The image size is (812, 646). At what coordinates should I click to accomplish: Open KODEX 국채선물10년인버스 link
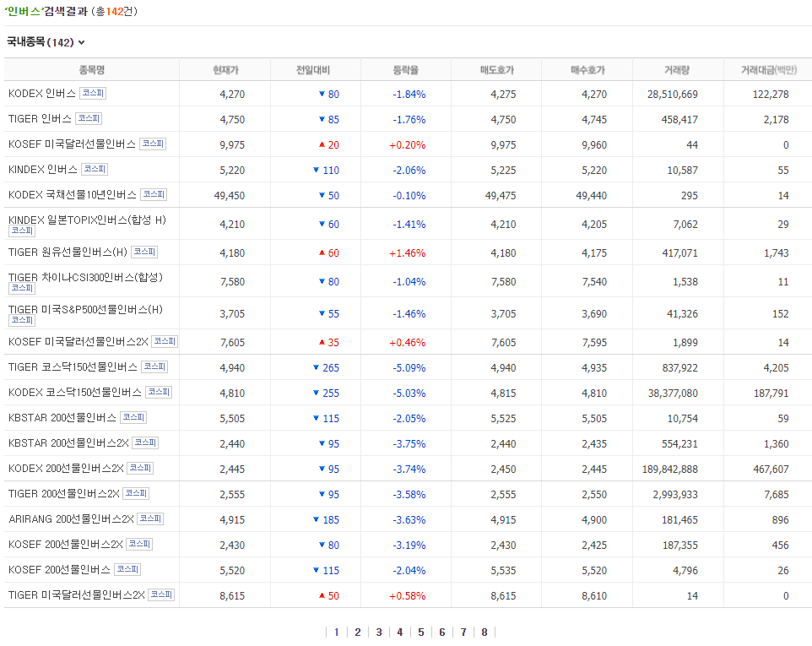coord(73,195)
